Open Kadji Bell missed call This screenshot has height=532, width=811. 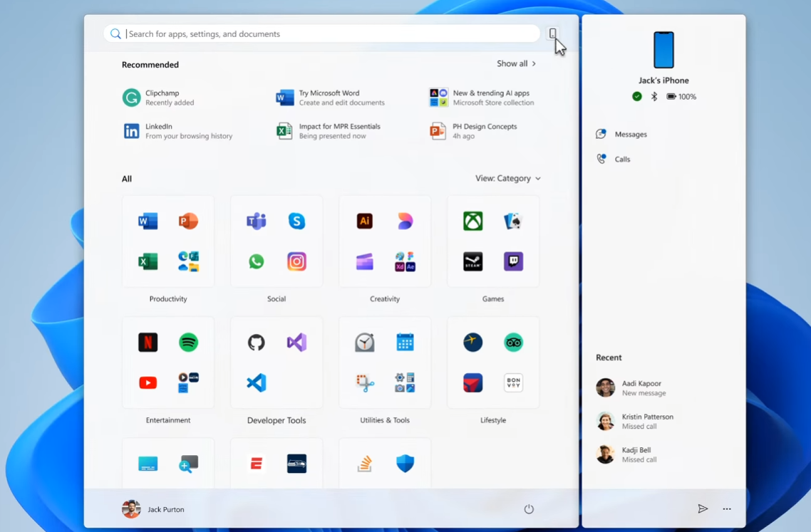tap(626, 454)
